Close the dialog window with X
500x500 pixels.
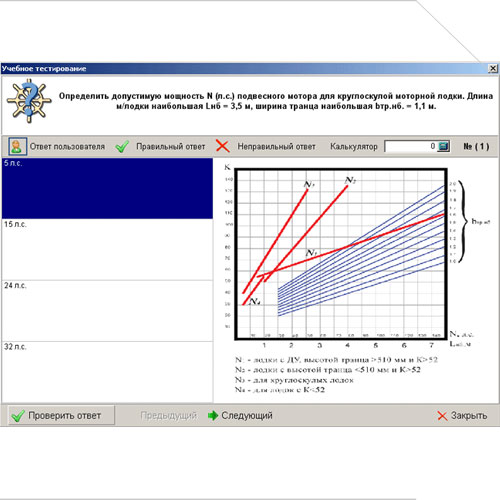pos(493,69)
